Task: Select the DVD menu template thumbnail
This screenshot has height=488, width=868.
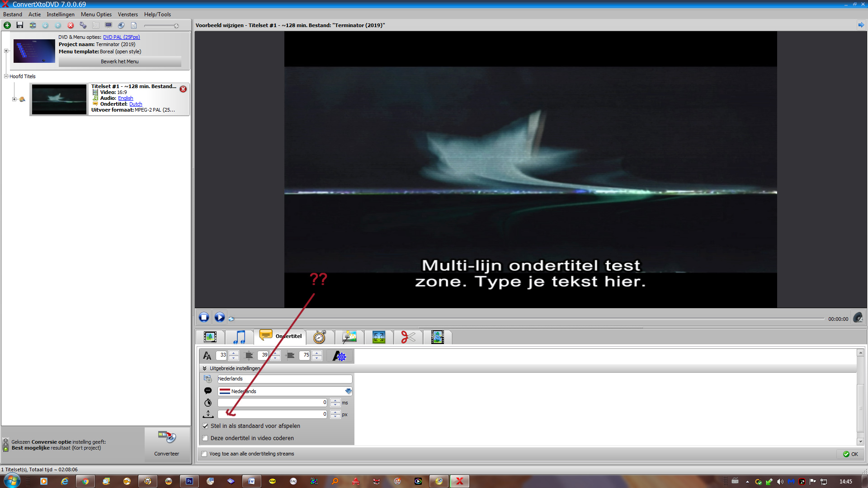Action: [x=34, y=51]
